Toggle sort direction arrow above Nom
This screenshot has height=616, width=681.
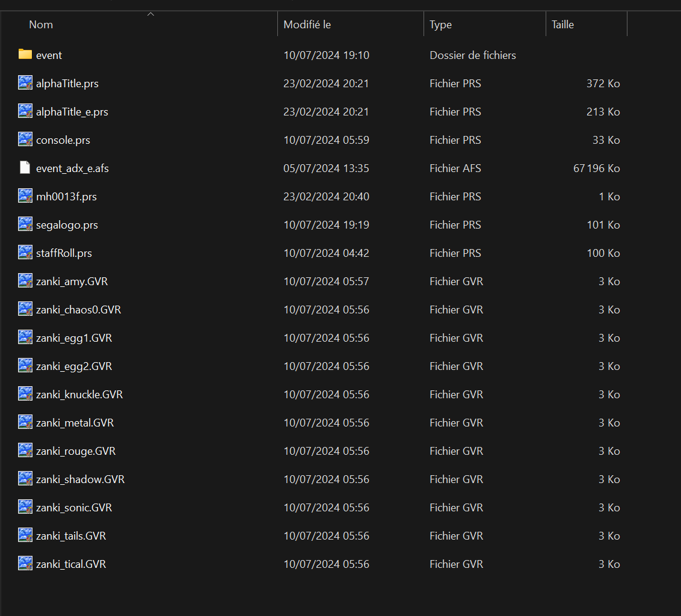pyautogui.click(x=150, y=14)
